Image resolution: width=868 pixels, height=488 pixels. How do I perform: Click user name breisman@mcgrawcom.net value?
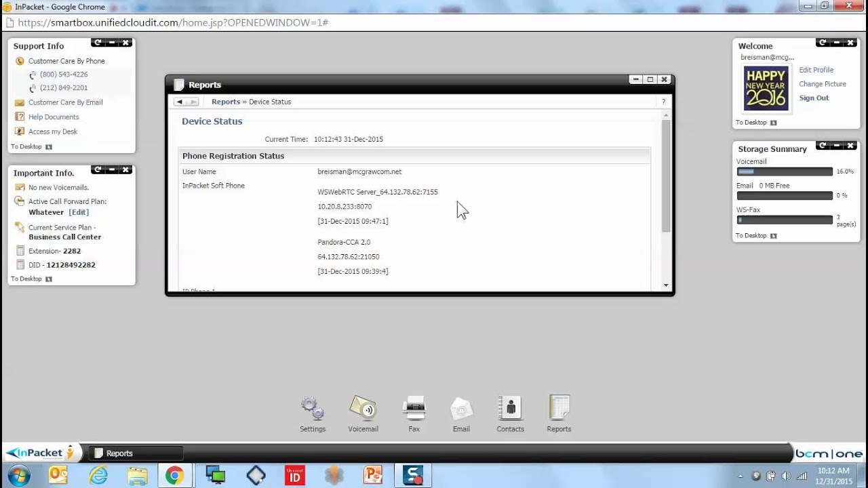[x=359, y=172]
